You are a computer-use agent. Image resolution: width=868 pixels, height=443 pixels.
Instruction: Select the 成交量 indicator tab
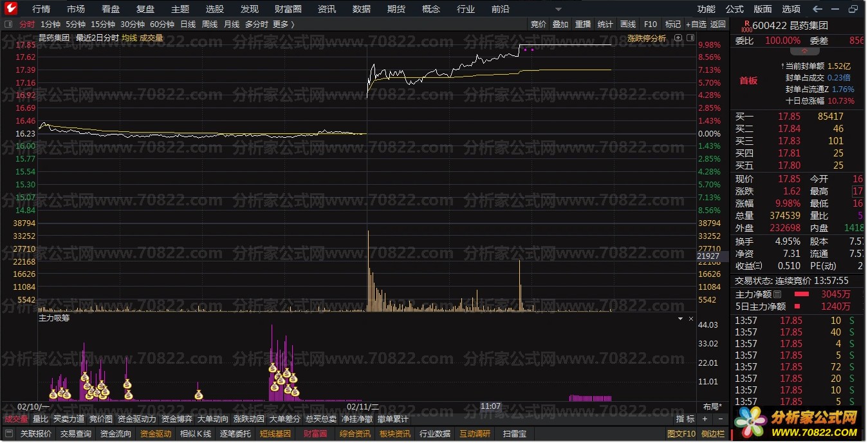point(16,419)
